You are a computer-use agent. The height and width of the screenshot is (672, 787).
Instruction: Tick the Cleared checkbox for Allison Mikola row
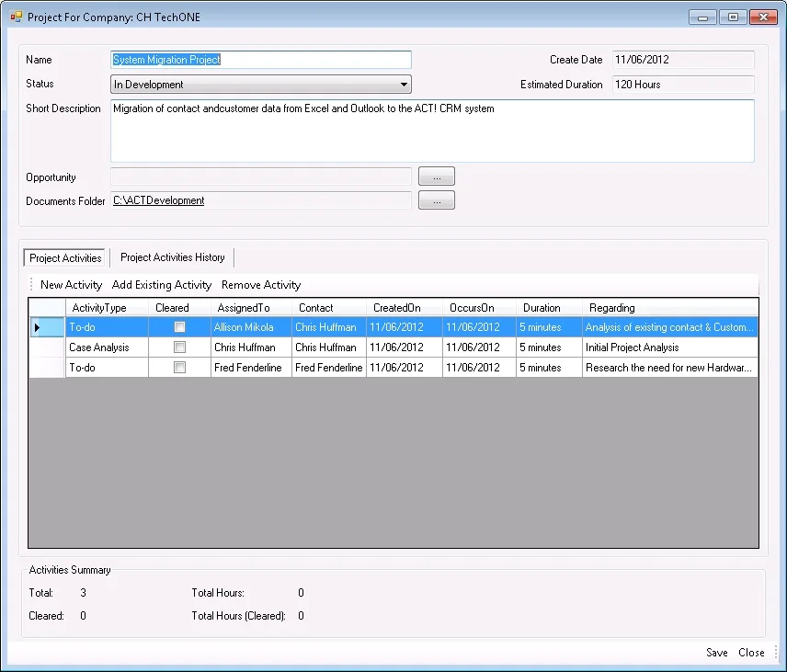[x=179, y=327]
